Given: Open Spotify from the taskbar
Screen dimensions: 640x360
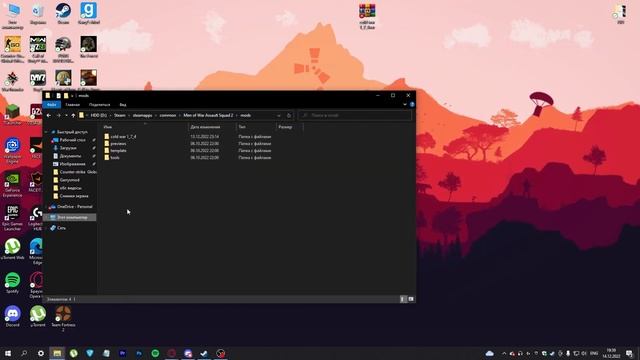Looking at the screenshot, I should [155, 353].
